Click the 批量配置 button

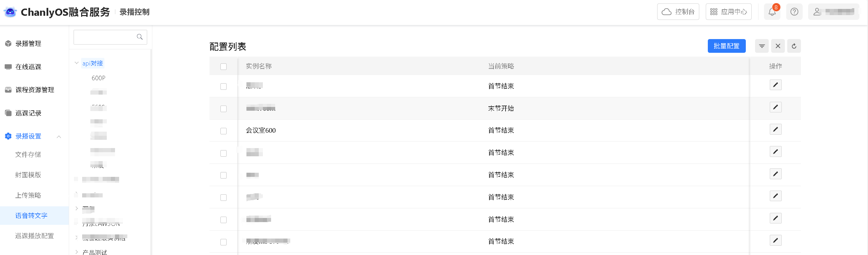(x=726, y=46)
